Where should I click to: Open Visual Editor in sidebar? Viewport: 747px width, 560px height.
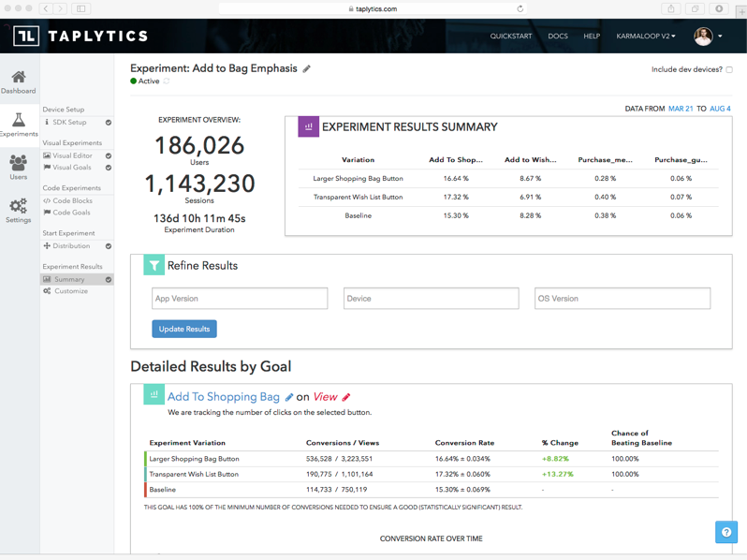tap(72, 155)
